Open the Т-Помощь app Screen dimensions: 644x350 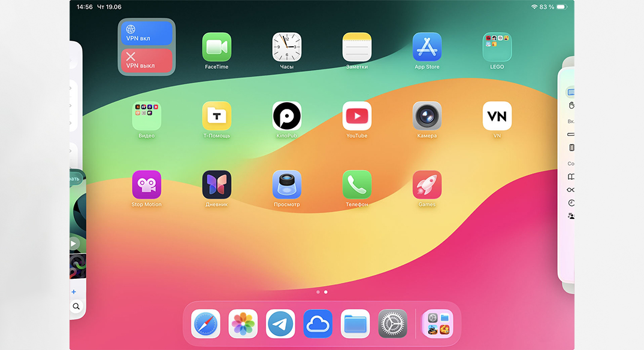216,116
